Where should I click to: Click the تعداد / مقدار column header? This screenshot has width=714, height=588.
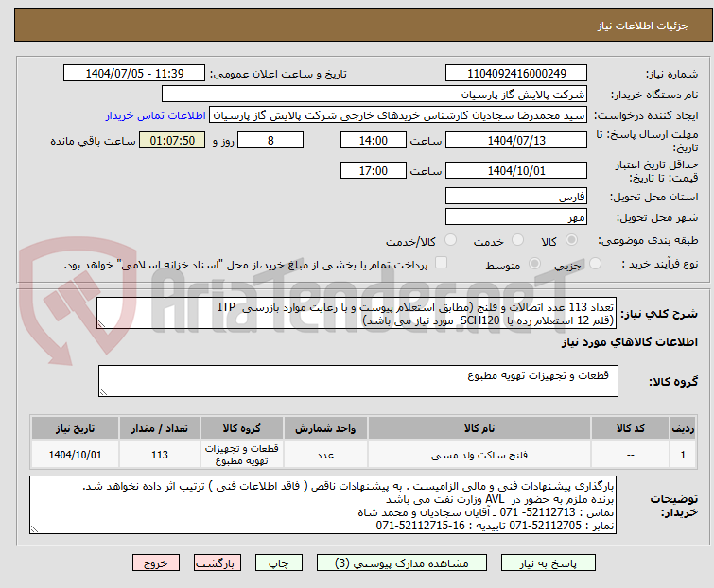[x=160, y=428]
